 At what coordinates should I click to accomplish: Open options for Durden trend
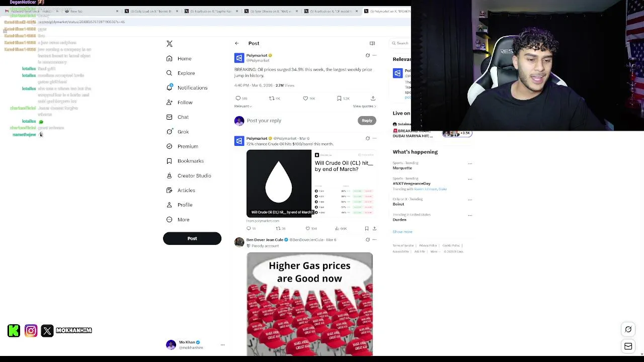pyautogui.click(x=470, y=215)
